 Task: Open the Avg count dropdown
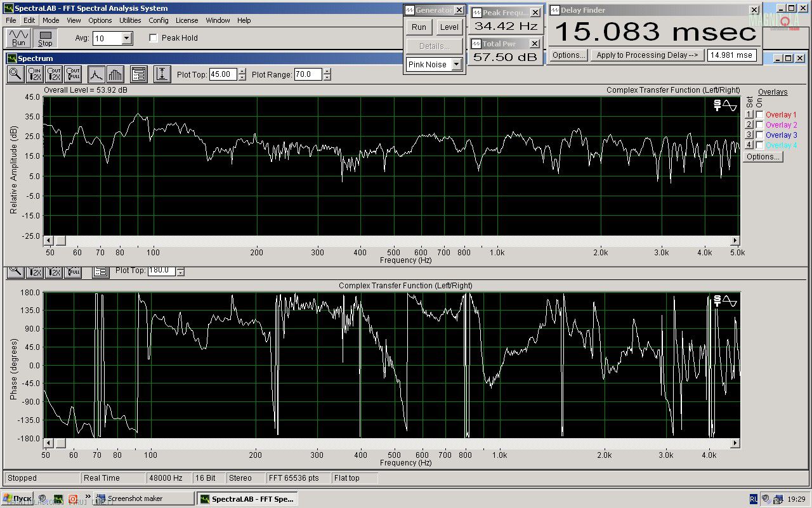[126, 38]
